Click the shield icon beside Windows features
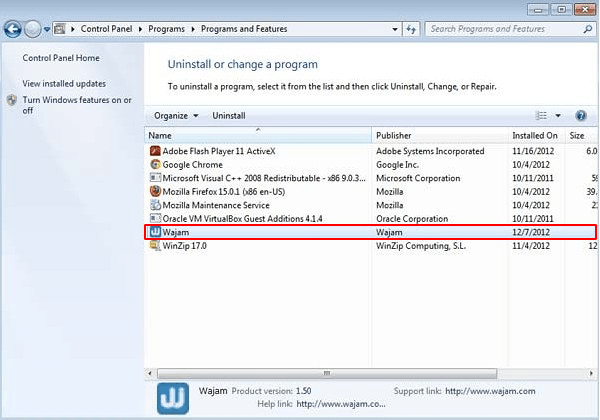The image size is (600, 420). click(x=12, y=100)
